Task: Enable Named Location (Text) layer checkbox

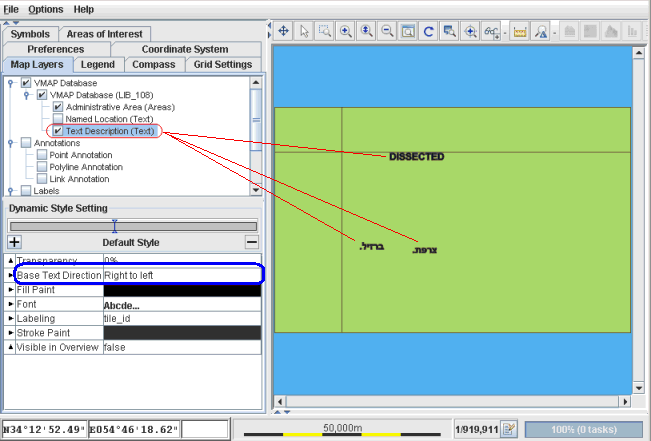Action: pos(58,118)
